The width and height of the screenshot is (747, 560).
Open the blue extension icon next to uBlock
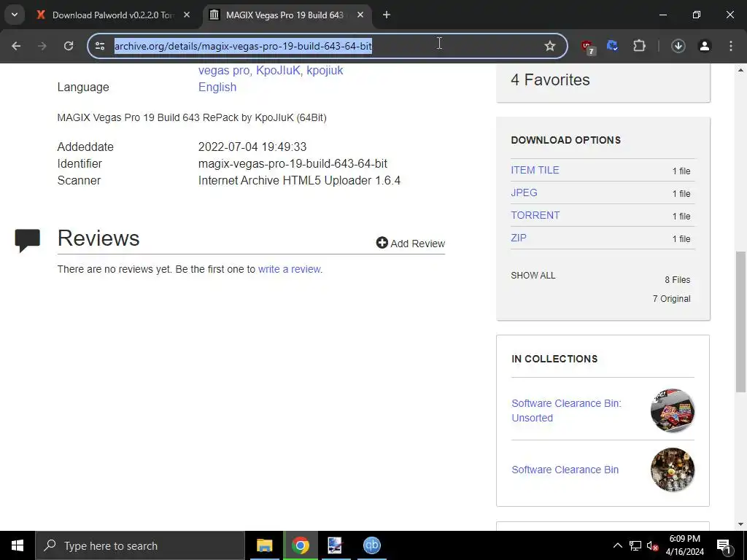pyautogui.click(x=613, y=46)
